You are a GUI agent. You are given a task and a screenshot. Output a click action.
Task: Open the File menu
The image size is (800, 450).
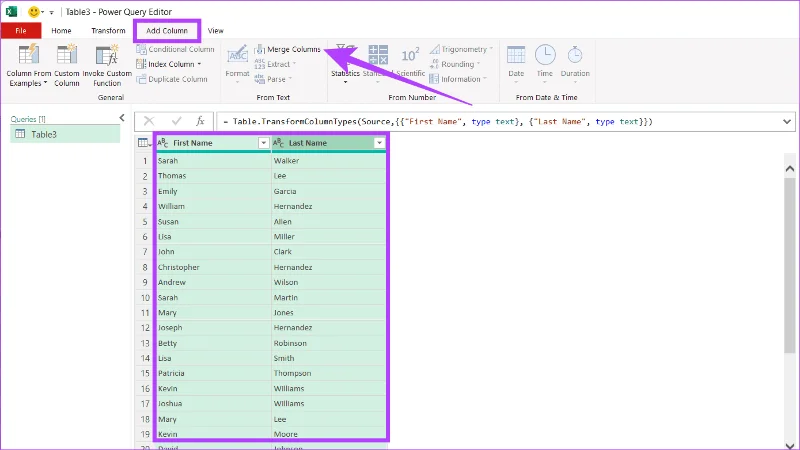pos(21,31)
